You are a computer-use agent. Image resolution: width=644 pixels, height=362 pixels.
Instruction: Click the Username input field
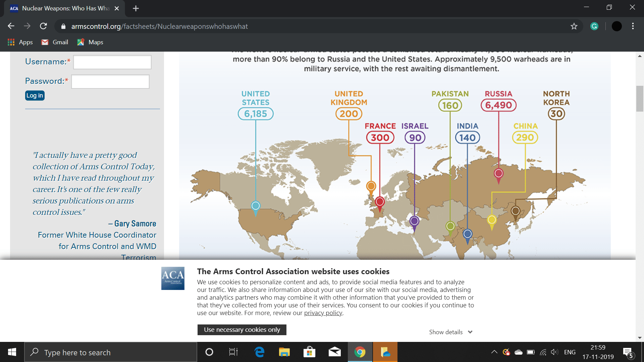tap(112, 62)
